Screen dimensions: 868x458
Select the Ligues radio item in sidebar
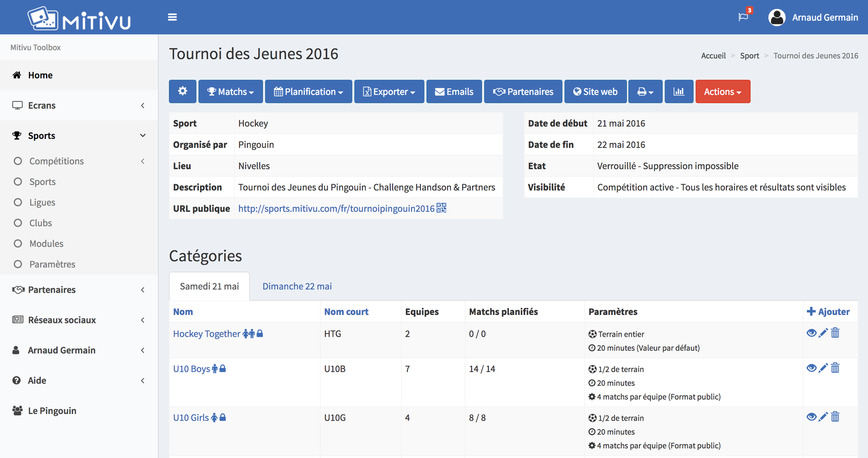pyautogui.click(x=42, y=202)
